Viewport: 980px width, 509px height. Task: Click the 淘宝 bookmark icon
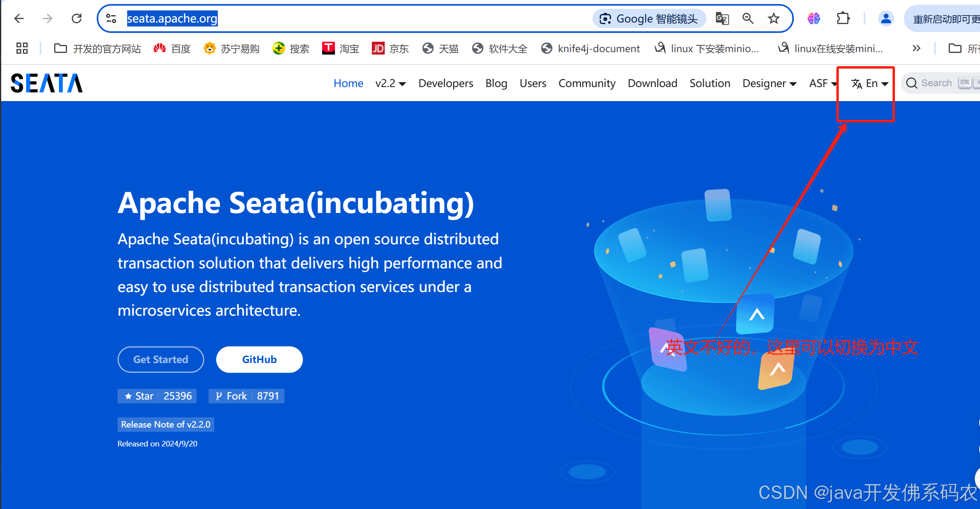(x=328, y=48)
